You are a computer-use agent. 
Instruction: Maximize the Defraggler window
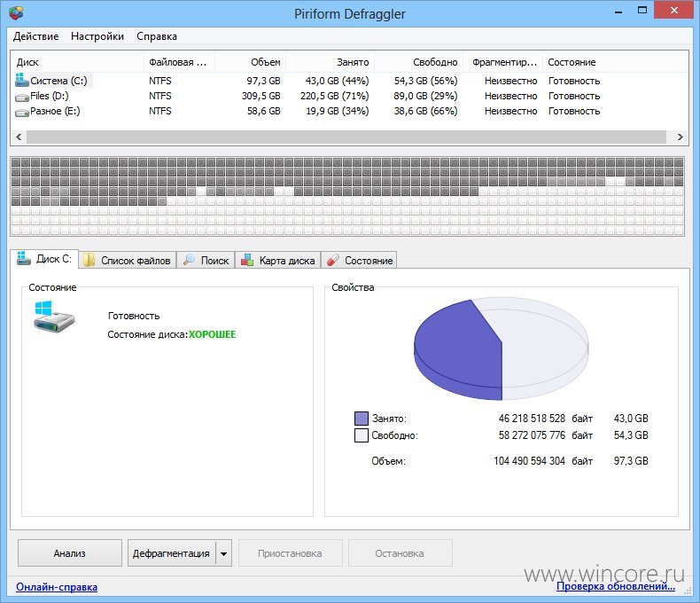(642, 11)
